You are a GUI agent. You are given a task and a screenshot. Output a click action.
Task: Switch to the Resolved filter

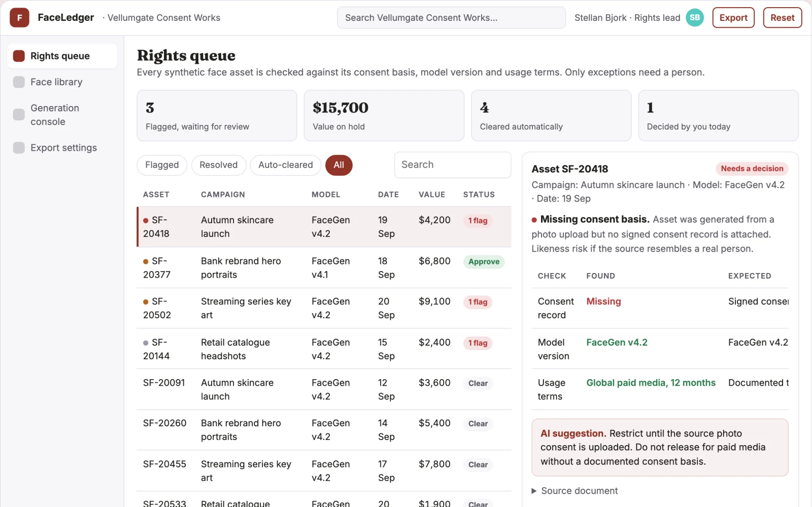pos(219,165)
